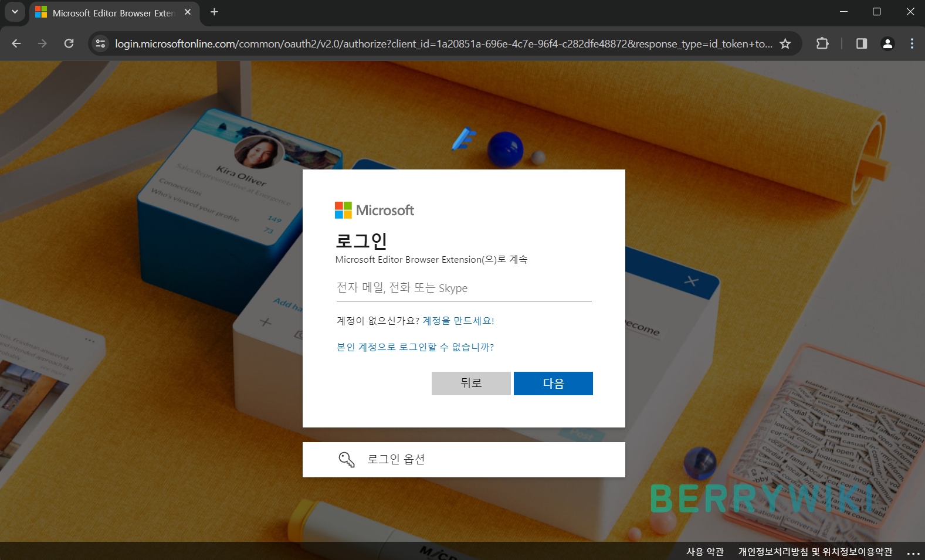Open the Chrome profile avatar icon
The height and width of the screenshot is (560, 925).
click(887, 43)
